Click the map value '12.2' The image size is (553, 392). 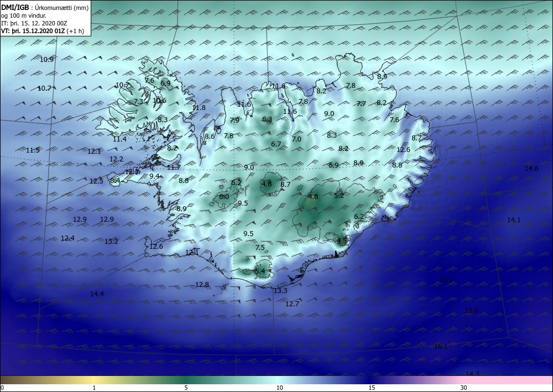116,159
